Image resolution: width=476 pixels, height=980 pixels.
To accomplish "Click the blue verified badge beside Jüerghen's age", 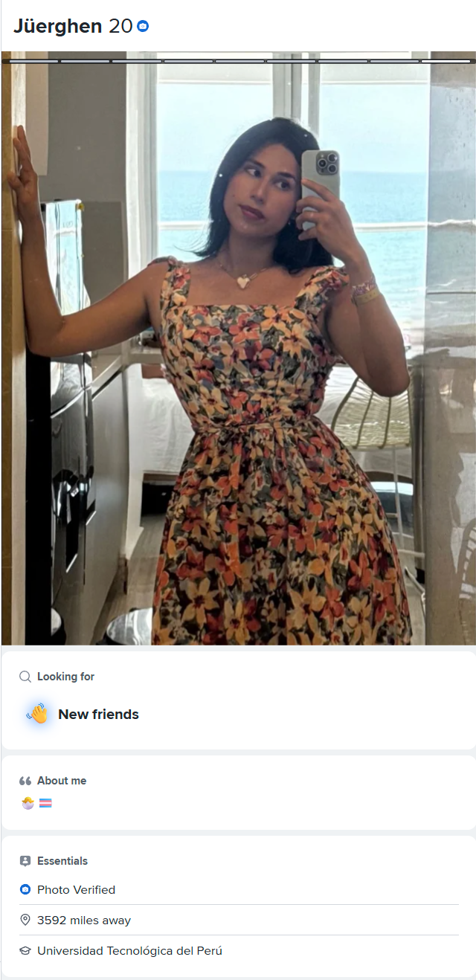I will coord(143,26).
